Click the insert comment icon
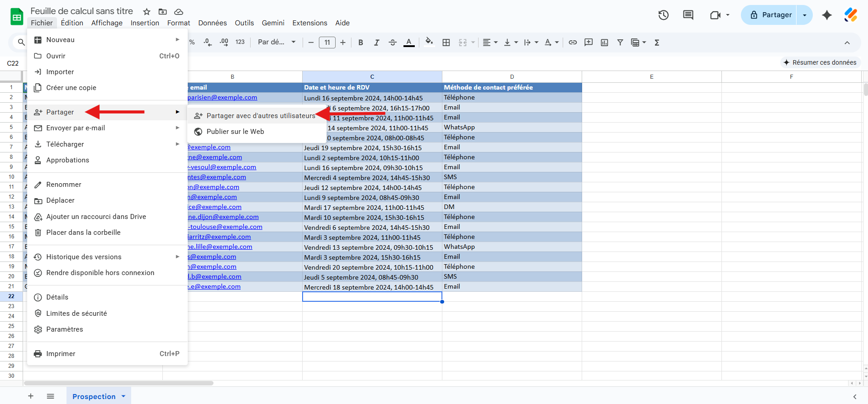This screenshot has width=868, height=404. (588, 43)
